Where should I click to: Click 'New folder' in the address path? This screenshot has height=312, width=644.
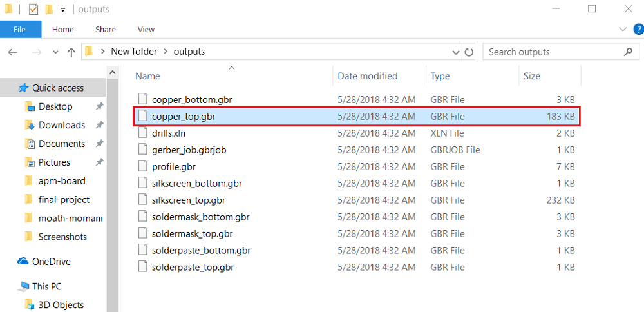click(x=134, y=52)
